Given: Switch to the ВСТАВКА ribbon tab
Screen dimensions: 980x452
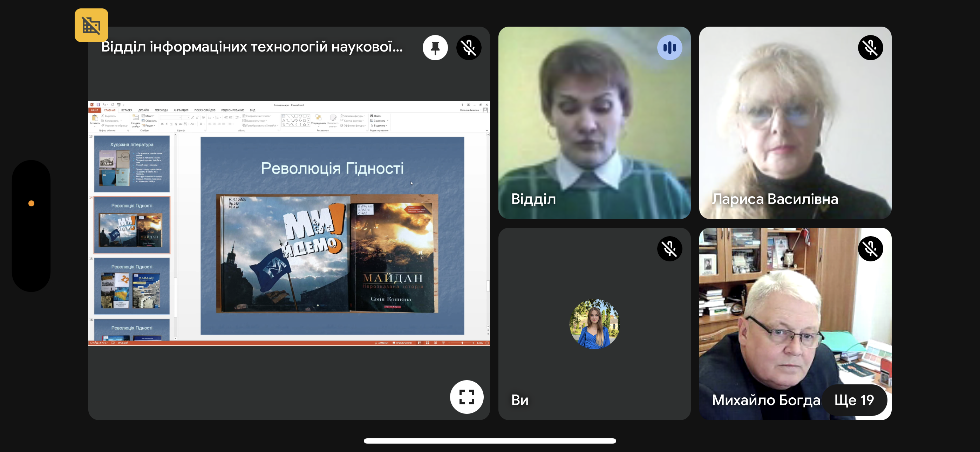Looking at the screenshot, I should point(127,110).
